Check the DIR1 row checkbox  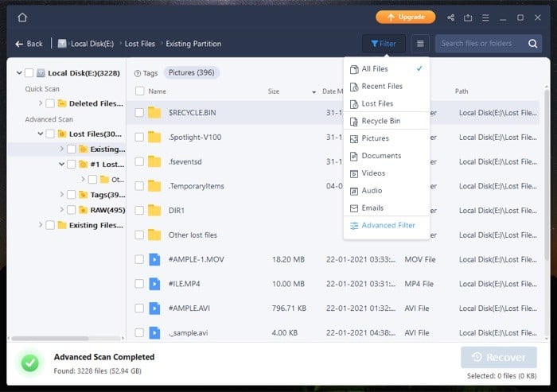(x=139, y=211)
